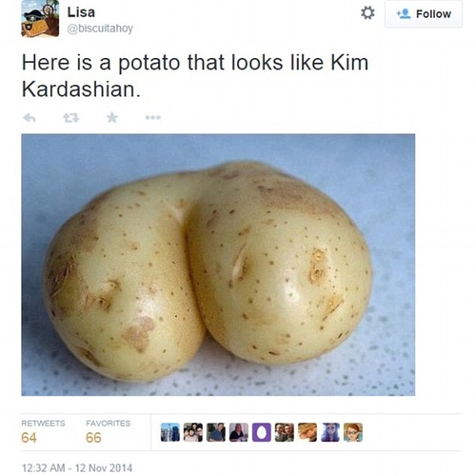Viewport: 476px width, 476px height.
Task: View the 66 favorites count
Action: 93,438
